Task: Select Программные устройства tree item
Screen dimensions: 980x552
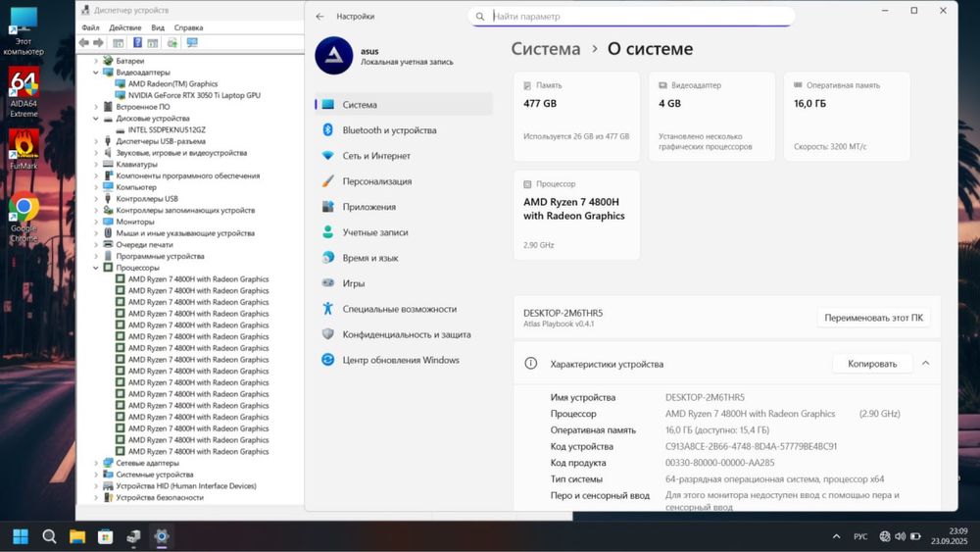Action: [160, 256]
